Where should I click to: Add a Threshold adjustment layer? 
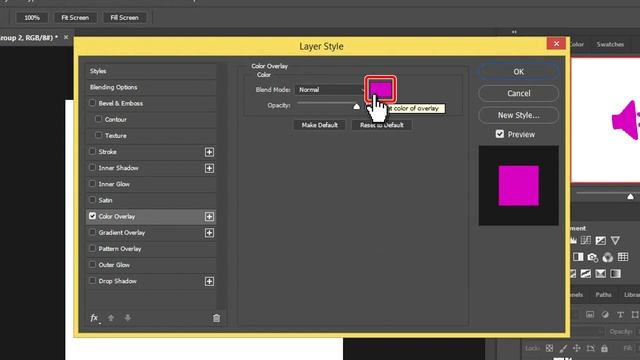tap(586, 273)
